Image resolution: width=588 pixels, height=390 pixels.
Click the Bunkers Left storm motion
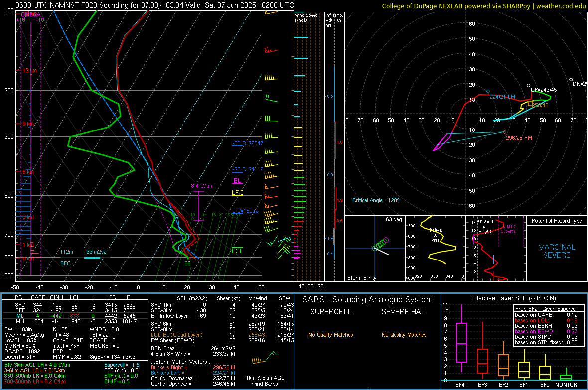[193, 373]
